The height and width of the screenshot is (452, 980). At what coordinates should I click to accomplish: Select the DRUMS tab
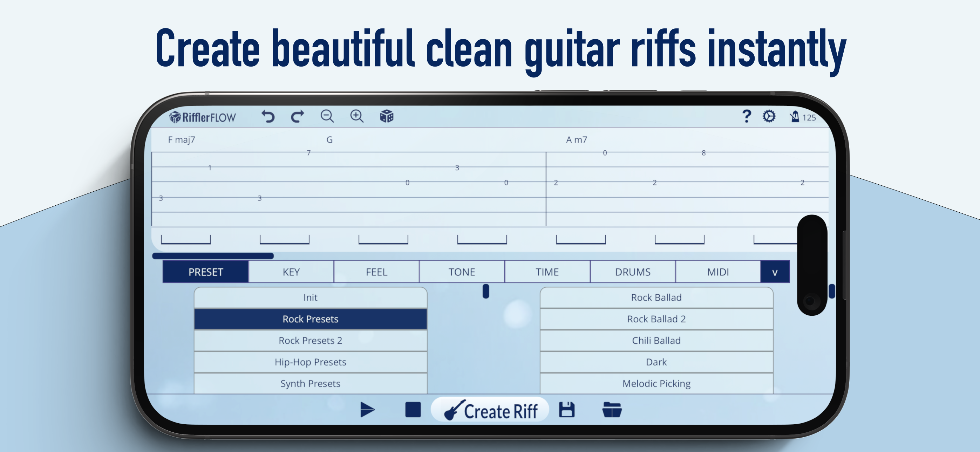pos(633,272)
